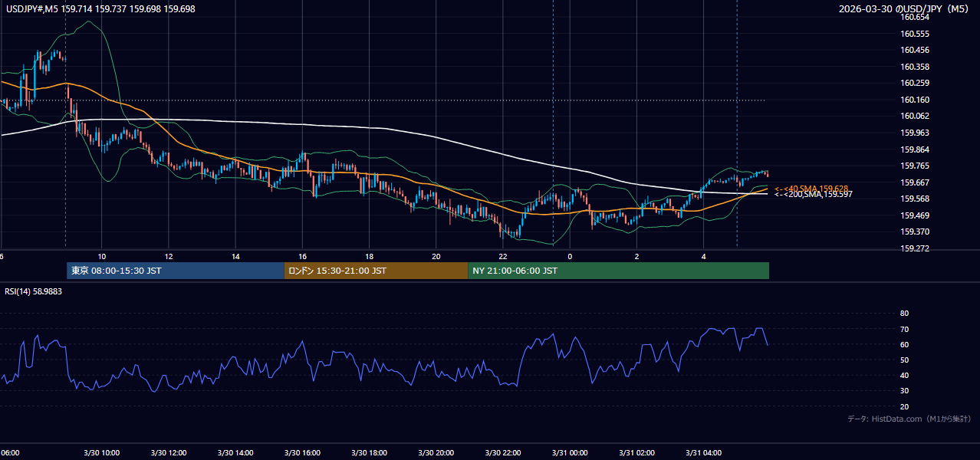Click the bottom time label 3/30 10:00
Image resolution: width=980 pixels, height=460 pixels.
101,452
